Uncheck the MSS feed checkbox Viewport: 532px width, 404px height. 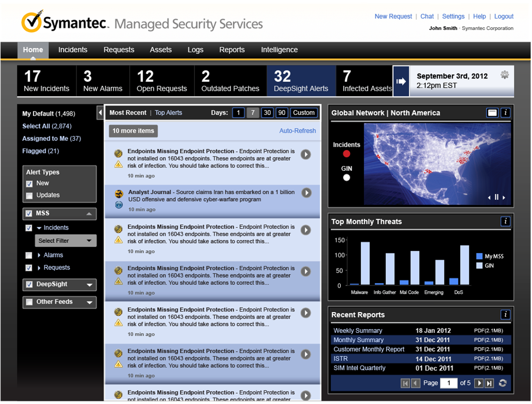click(29, 214)
